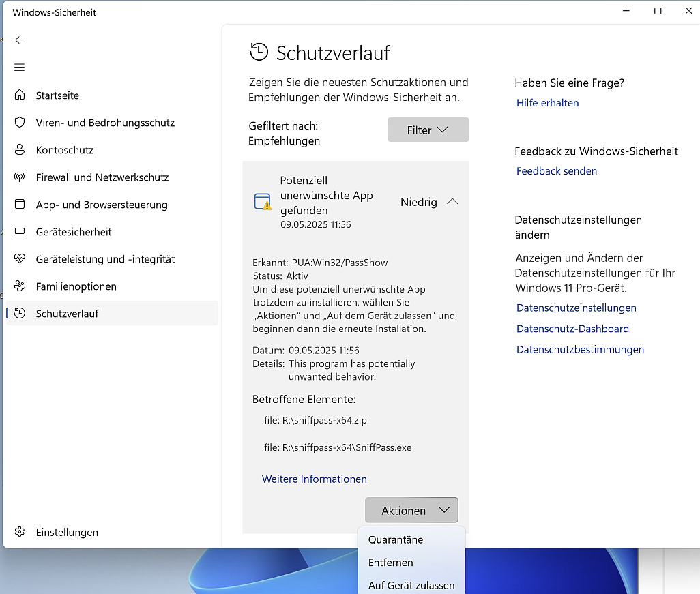Click the Niedrig severity label

(x=418, y=202)
